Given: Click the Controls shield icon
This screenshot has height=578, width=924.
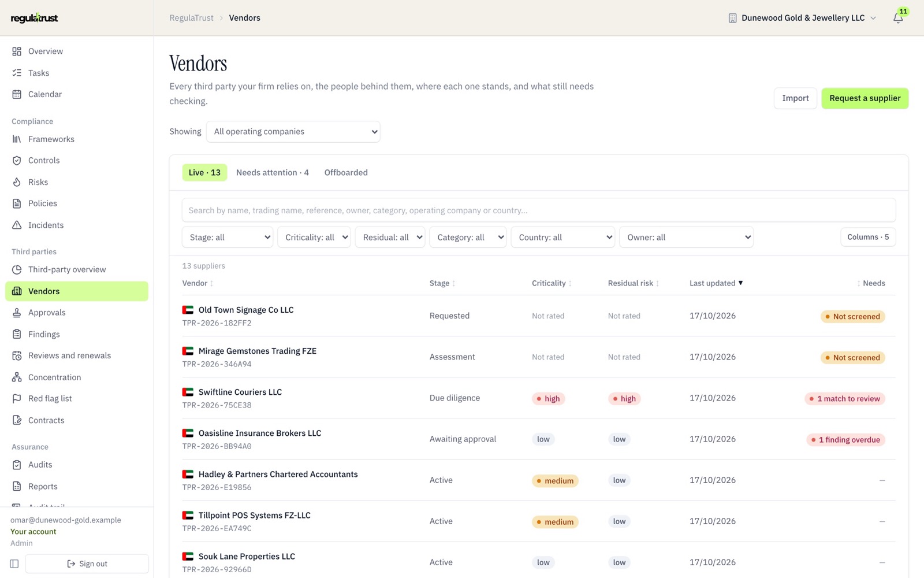Looking at the screenshot, I should [x=17, y=161].
